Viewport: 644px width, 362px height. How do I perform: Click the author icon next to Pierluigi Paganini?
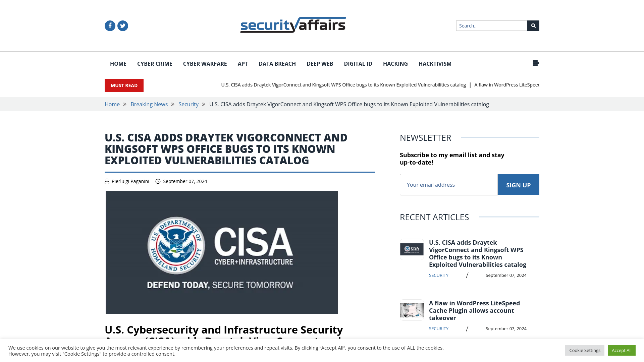pyautogui.click(x=107, y=181)
